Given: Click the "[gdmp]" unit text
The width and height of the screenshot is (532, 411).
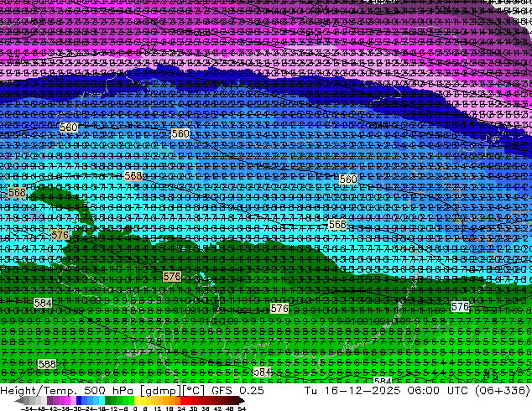Looking at the screenshot, I should (160, 390).
